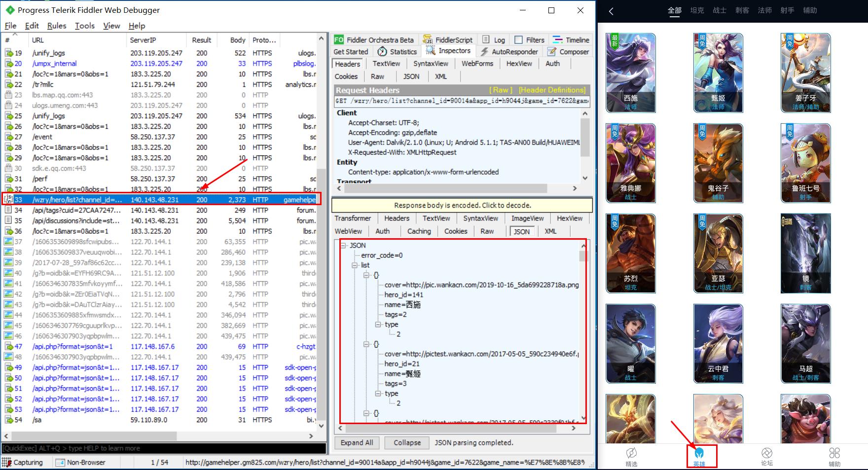
Task: Open the 亚瑟 hero card
Action: [x=718, y=253]
